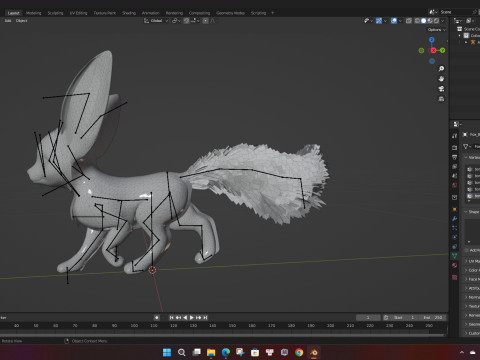Screen dimensions: 480x360
Task: Click the hand pan view icon
Action: coord(441,79)
